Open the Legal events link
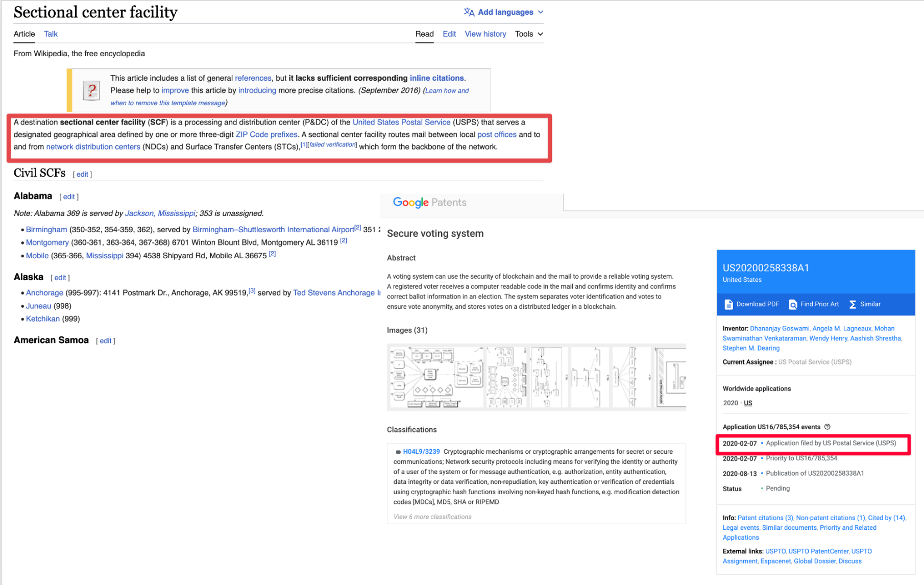This screenshot has width=924, height=585. pyautogui.click(x=741, y=528)
